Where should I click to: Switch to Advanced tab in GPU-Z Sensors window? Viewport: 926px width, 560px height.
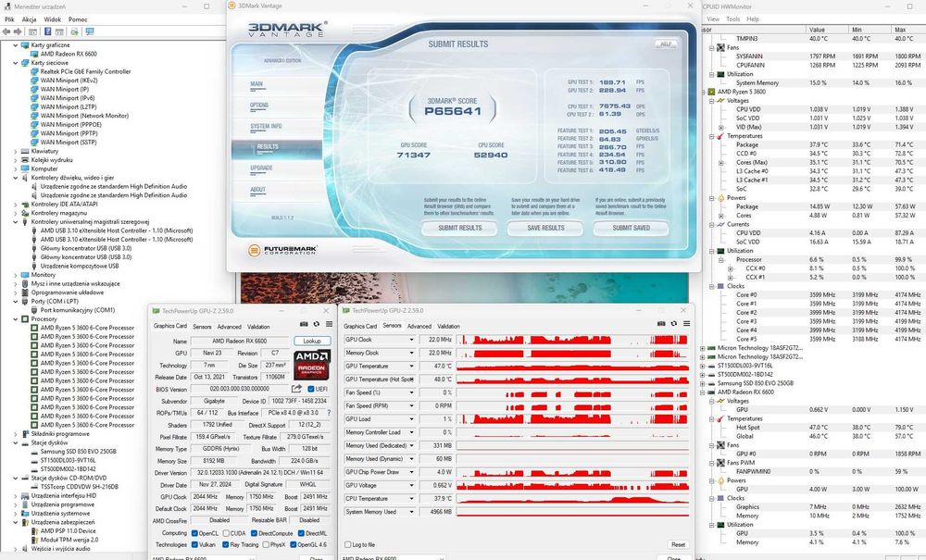(x=419, y=327)
